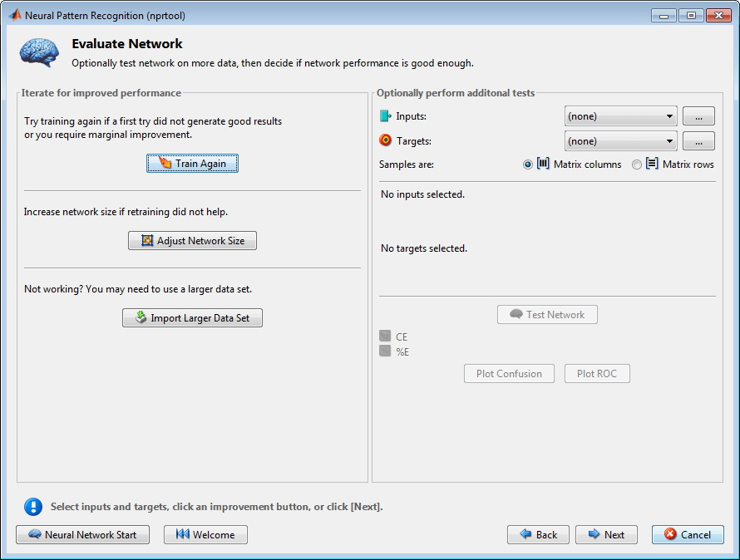The height and width of the screenshot is (560, 740).
Task: Click the Plot Confusion button
Action: (509, 374)
